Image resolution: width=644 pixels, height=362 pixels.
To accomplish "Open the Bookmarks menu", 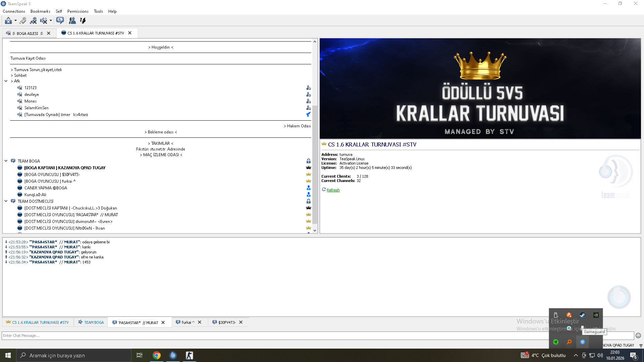I will [x=40, y=11].
